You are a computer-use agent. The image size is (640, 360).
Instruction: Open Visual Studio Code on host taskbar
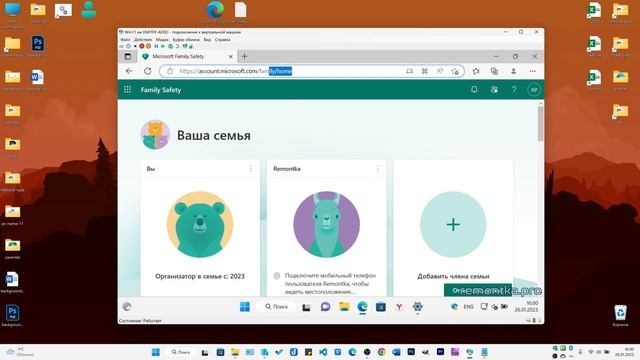pos(323,352)
